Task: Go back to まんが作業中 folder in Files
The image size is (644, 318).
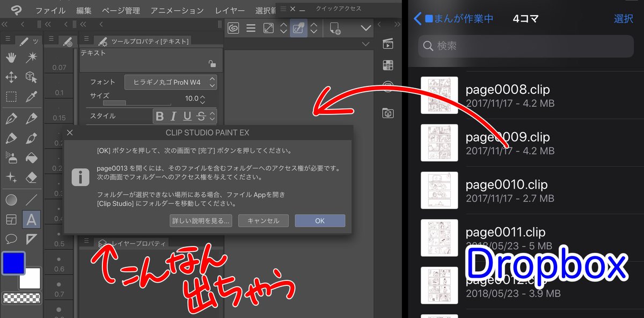Action: 453,19
